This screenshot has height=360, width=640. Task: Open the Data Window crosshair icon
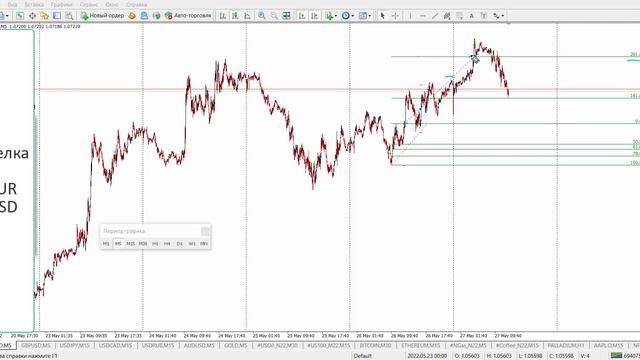[x=32, y=16]
